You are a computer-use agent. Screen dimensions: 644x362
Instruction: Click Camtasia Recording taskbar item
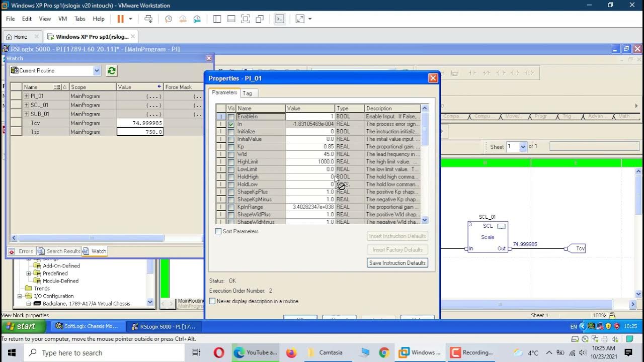click(471, 352)
